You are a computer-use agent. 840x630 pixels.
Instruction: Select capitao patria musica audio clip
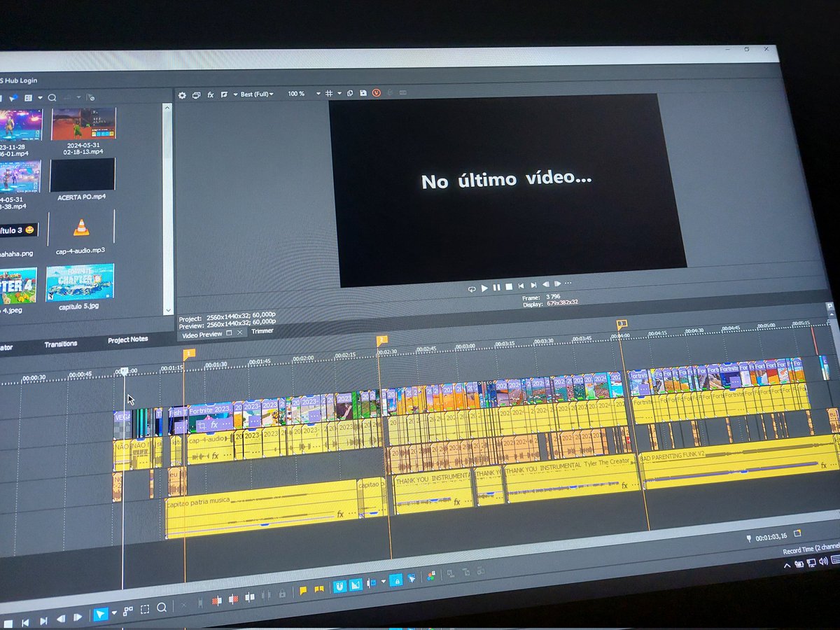click(261, 509)
